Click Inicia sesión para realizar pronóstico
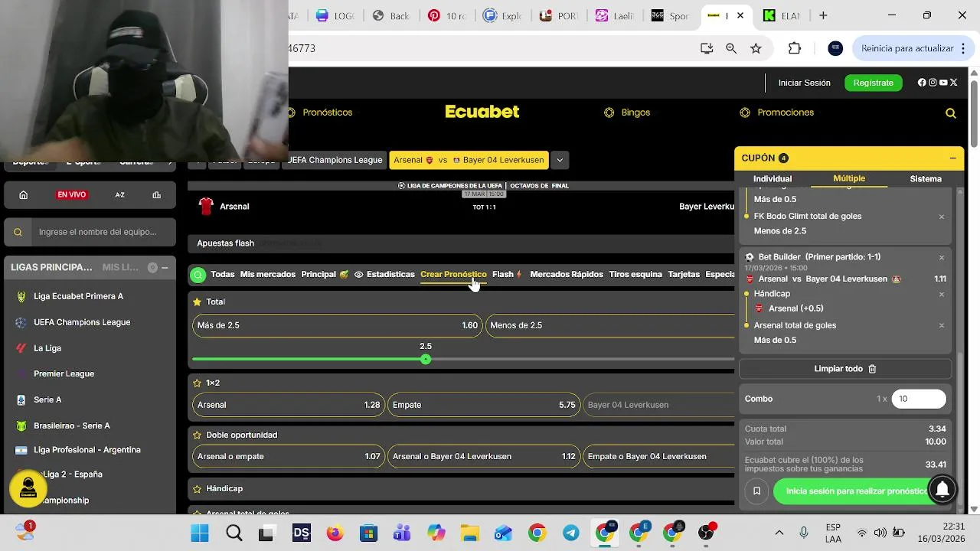 857,491
